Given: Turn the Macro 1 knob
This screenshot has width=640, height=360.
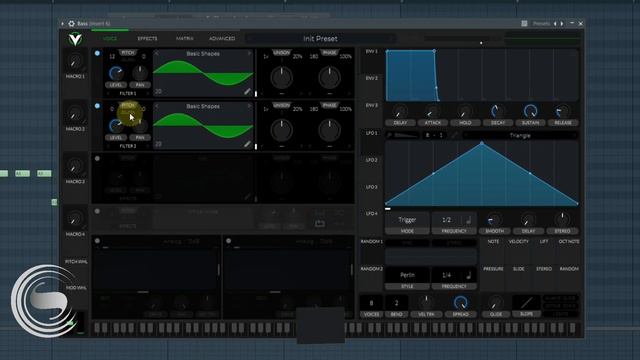Looking at the screenshot, I should point(75,62).
